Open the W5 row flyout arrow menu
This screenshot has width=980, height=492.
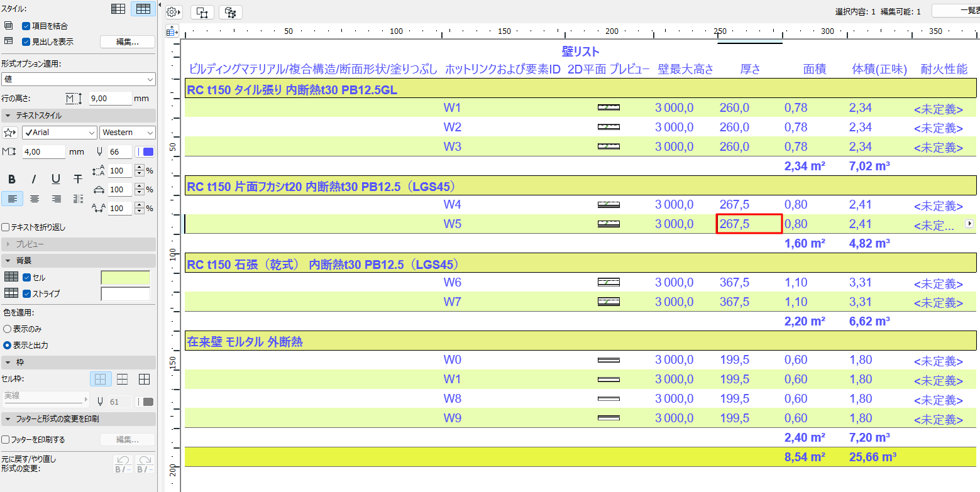[968, 223]
